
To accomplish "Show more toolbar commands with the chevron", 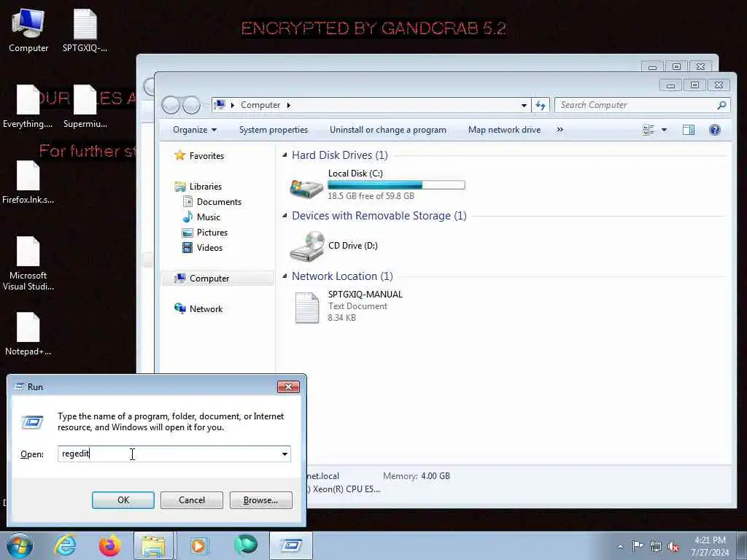I will pyautogui.click(x=560, y=130).
